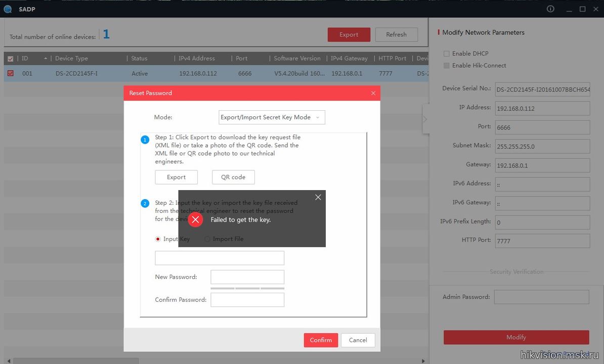The width and height of the screenshot is (604, 364).
Task: Click the 192.168.0.112 cell in device table
Action: 198,73
